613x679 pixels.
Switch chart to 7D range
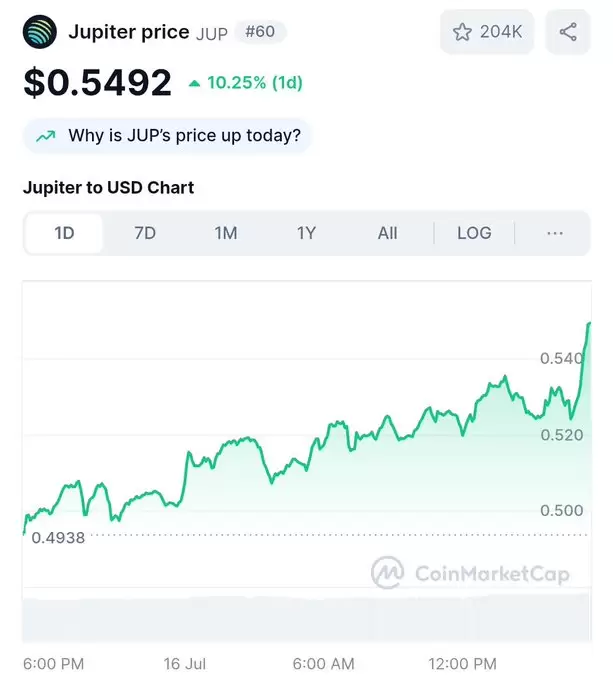pos(145,233)
